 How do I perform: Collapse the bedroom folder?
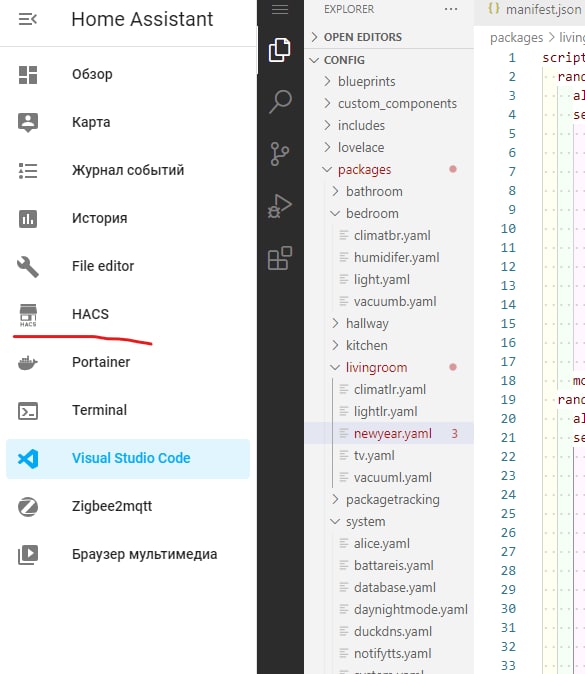335,213
